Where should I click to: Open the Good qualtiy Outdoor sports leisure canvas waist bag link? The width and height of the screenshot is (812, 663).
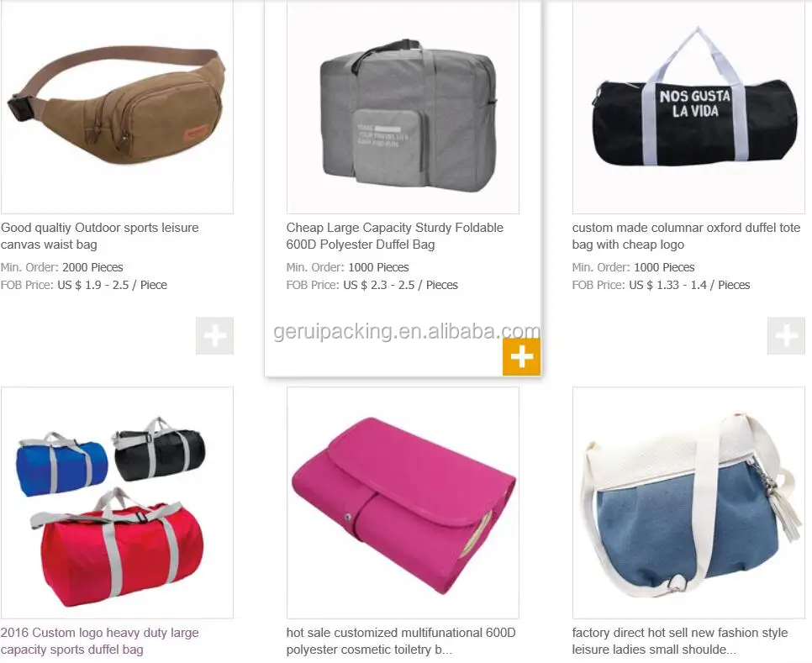100,236
